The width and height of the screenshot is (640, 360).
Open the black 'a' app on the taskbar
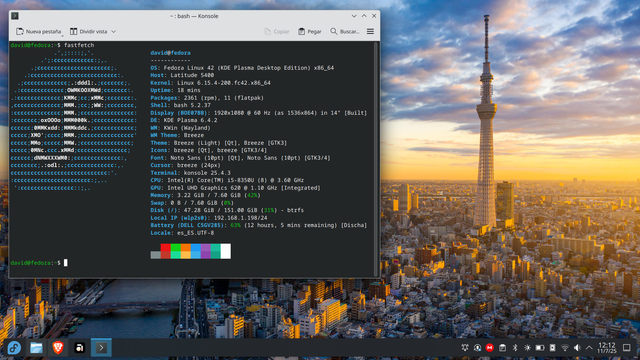[80, 348]
